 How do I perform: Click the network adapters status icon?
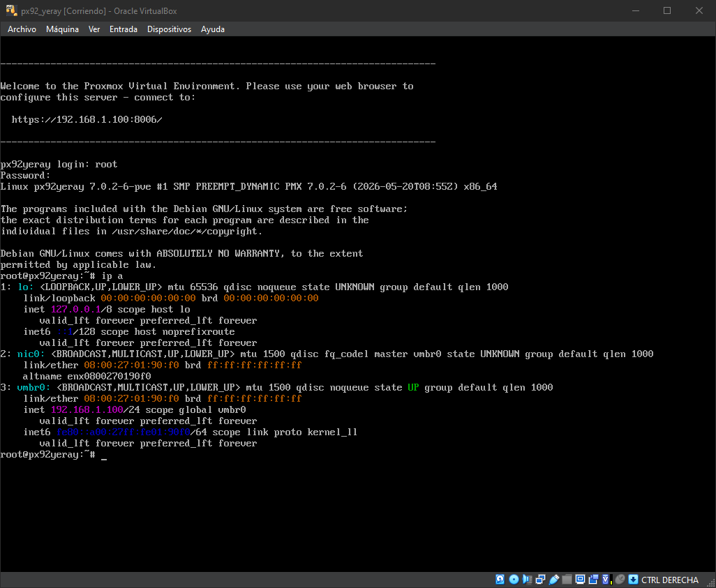coord(541,580)
